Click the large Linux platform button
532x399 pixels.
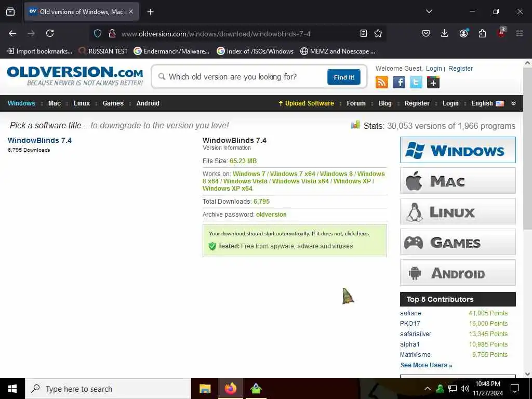click(x=458, y=211)
